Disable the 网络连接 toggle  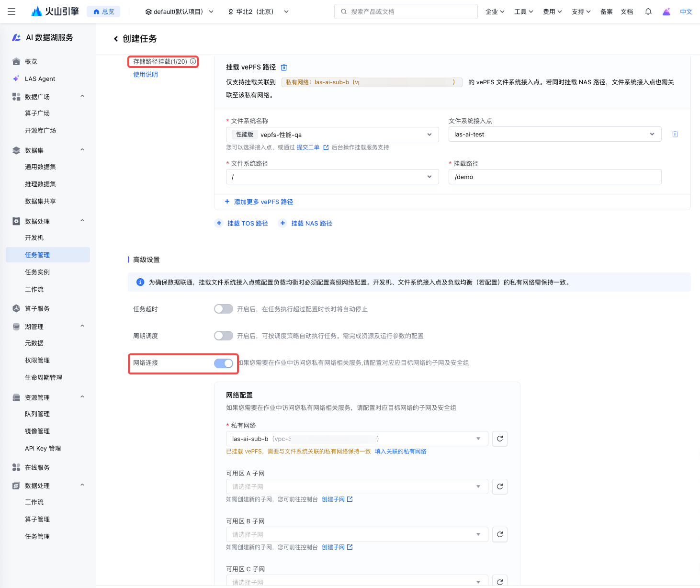[223, 363]
